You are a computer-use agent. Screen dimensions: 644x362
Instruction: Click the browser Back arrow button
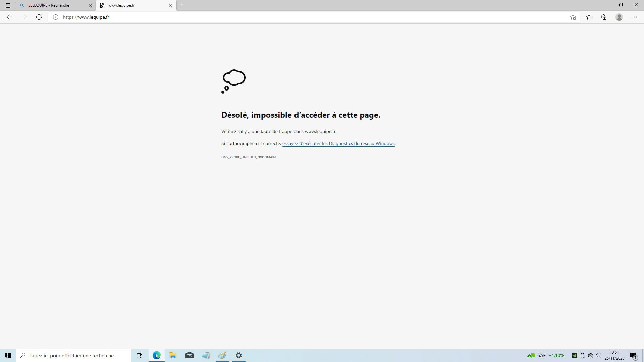(9, 17)
